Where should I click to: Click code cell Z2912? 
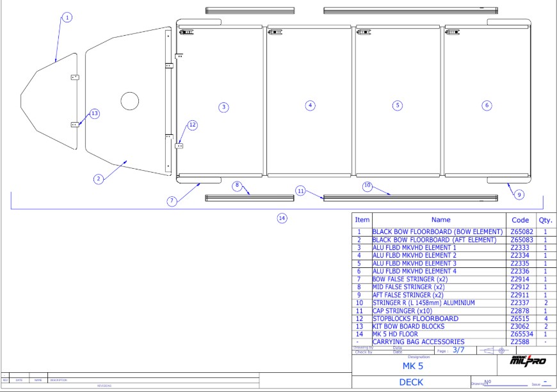[x=520, y=287]
